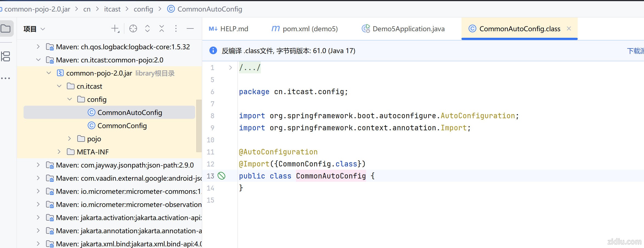The image size is (644, 248).
Task: Click the Project tool window folder icon
Action: tap(6, 28)
